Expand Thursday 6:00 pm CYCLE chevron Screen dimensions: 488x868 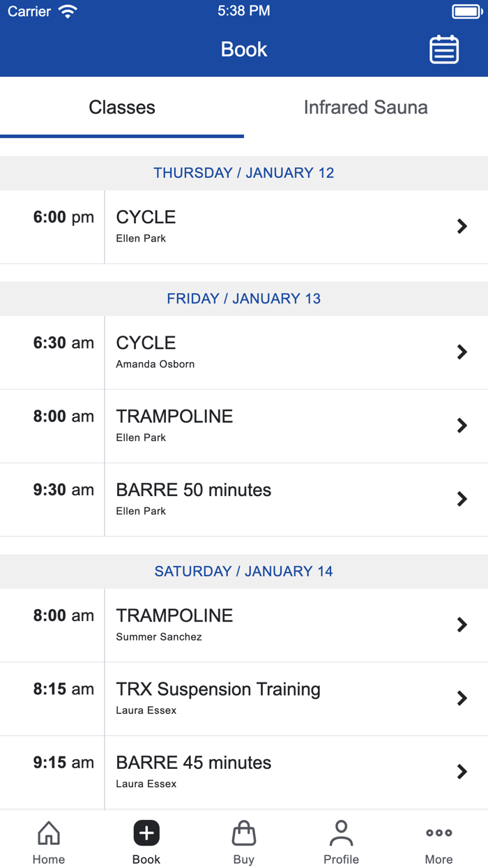coord(462,226)
